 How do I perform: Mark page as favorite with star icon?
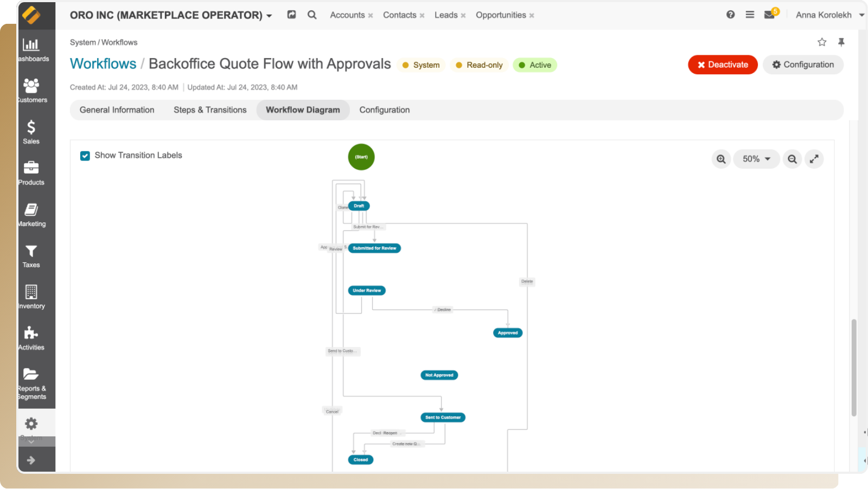[x=822, y=42]
